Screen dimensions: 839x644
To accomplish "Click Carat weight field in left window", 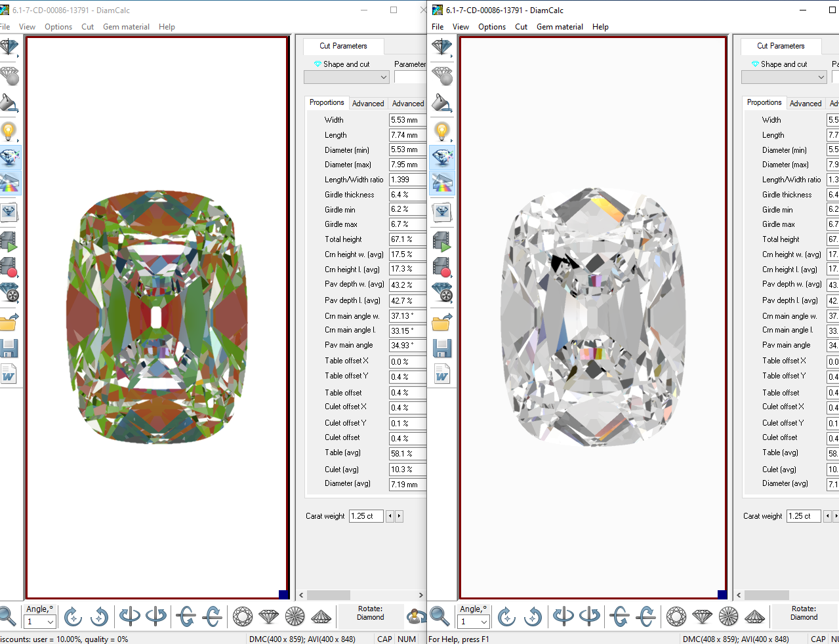I will point(366,516).
